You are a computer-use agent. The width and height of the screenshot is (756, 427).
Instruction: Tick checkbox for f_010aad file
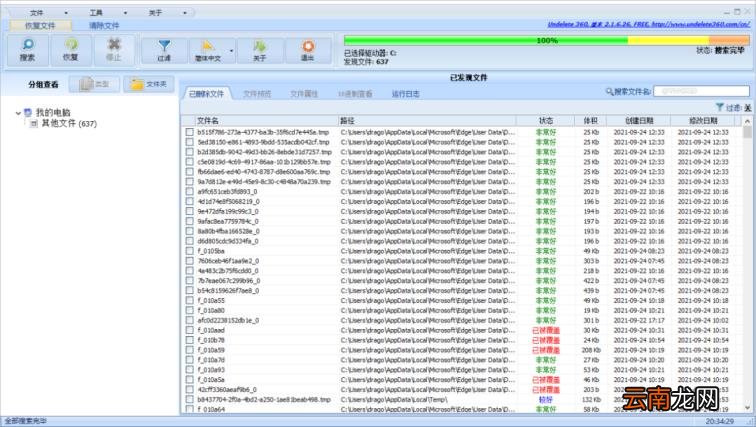click(189, 330)
